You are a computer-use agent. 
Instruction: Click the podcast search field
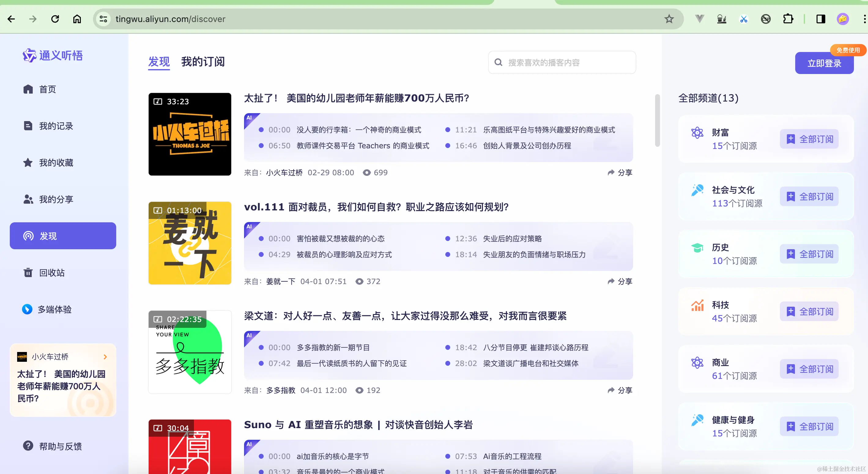(562, 62)
